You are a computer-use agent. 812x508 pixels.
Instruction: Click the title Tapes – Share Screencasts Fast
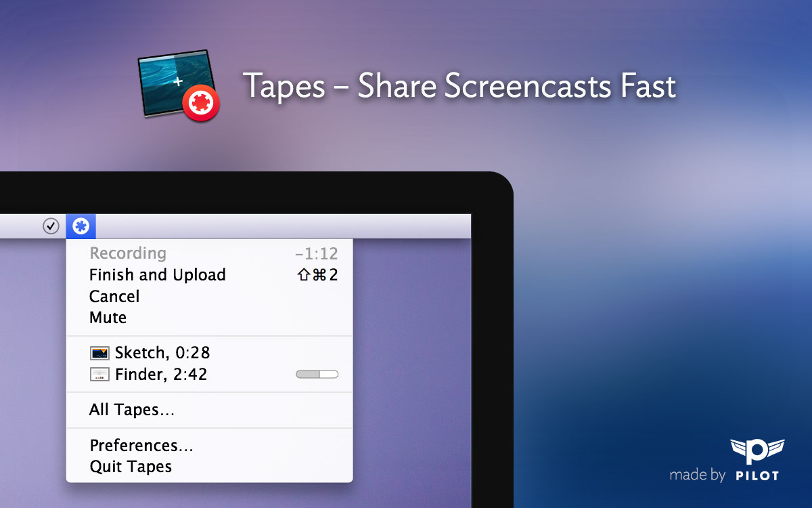click(x=459, y=86)
